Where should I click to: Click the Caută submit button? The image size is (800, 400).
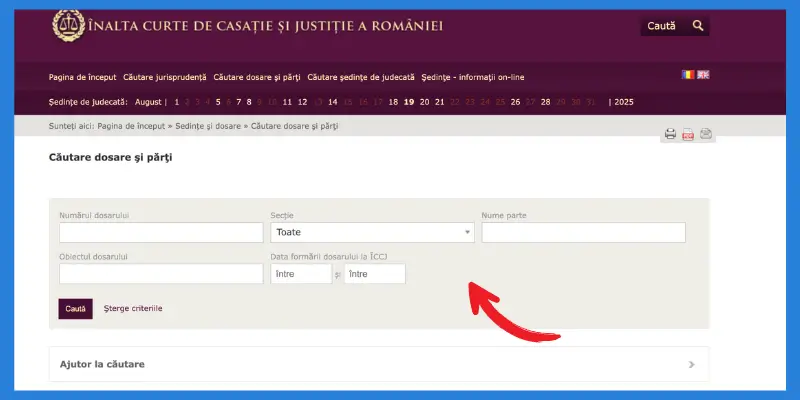tap(76, 309)
